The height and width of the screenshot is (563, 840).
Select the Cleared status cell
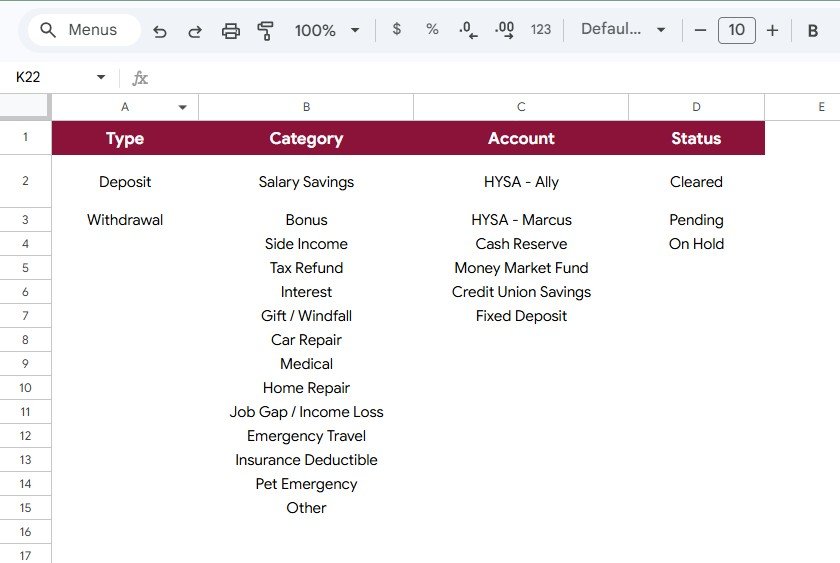click(696, 182)
